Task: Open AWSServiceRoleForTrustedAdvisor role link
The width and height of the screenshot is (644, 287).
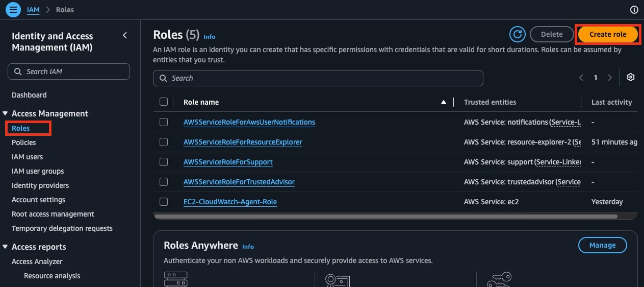Action: pyautogui.click(x=239, y=182)
